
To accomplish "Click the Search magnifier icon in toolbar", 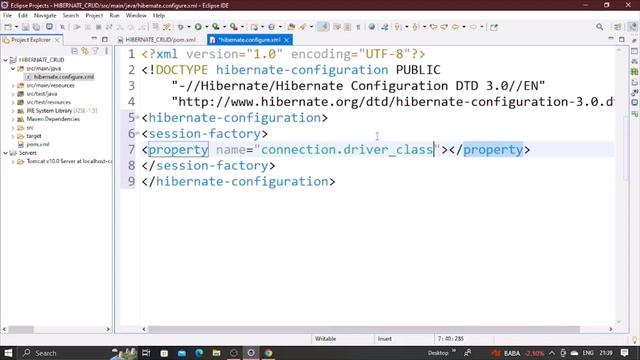I will pos(599,27).
